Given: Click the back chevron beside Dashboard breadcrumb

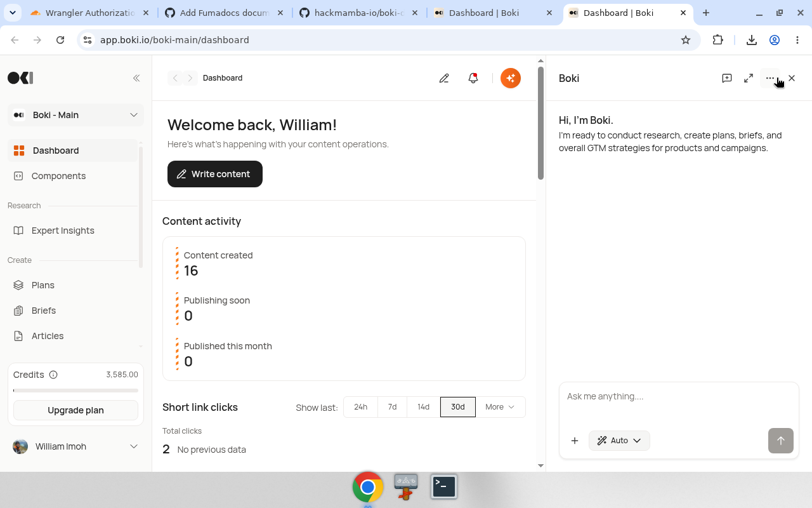Looking at the screenshot, I should (175, 78).
